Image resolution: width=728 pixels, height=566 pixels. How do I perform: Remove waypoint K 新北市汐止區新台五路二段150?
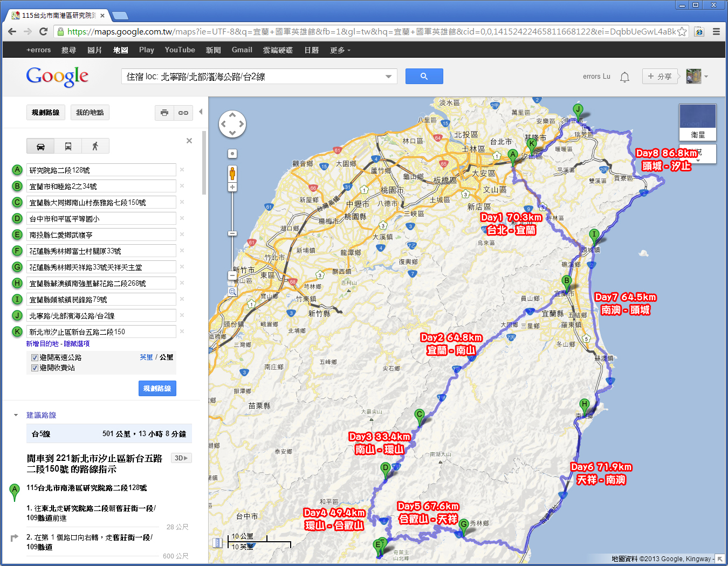(182, 332)
